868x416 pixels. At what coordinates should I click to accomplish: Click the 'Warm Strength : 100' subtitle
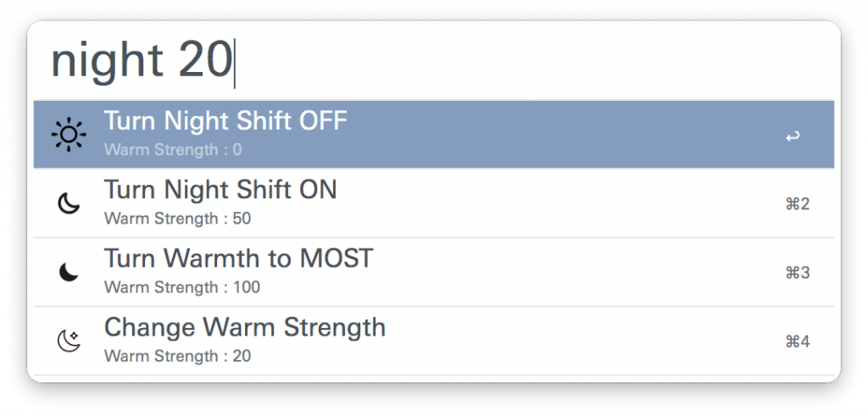181,287
